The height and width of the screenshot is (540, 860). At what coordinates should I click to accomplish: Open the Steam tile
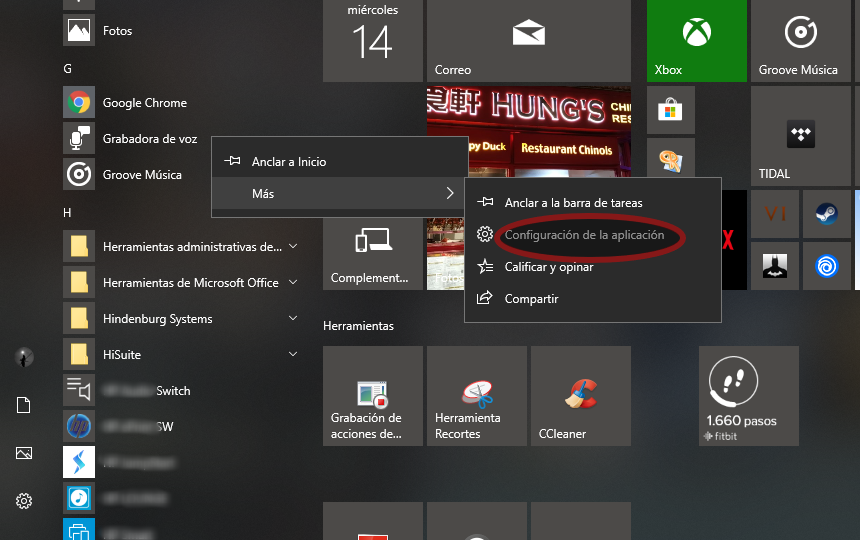coord(826,214)
